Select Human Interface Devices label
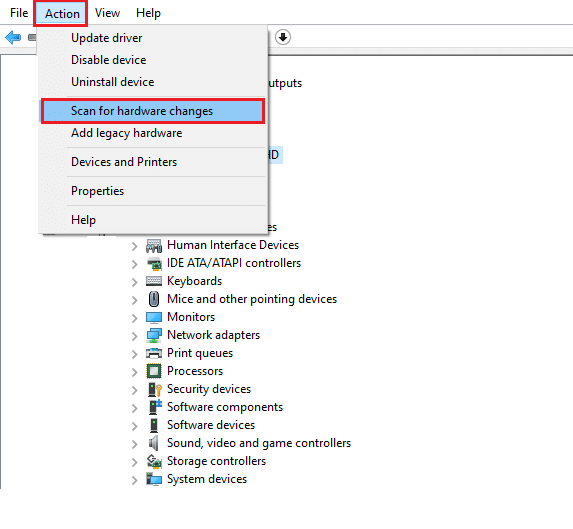573x529 pixels. (x=233, y=245)
